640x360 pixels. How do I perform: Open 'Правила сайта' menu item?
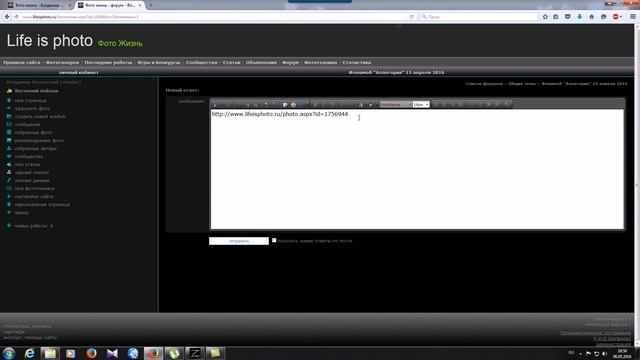(22, 62)
